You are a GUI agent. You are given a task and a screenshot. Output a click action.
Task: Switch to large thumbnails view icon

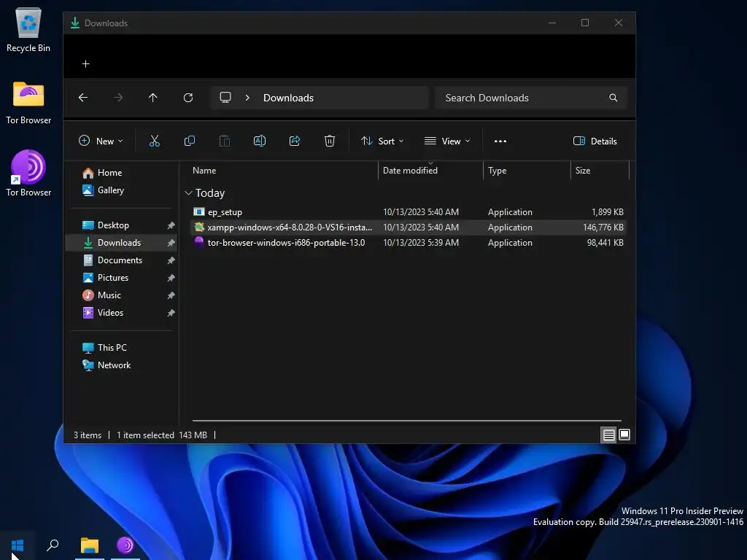(624, 435)
